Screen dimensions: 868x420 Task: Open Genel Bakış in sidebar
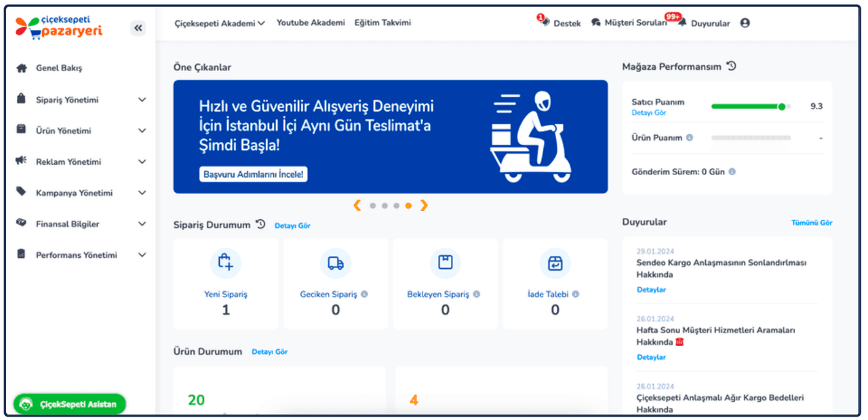[59, 69]
